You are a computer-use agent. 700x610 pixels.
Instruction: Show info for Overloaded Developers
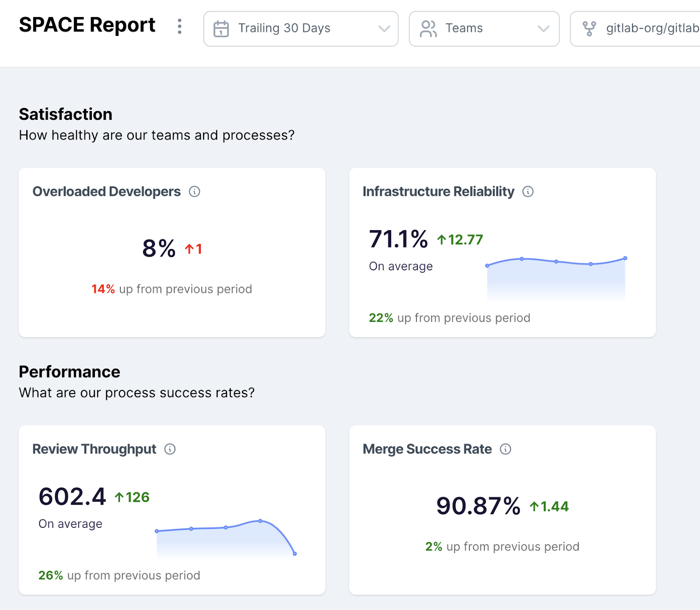click(195, 192)
